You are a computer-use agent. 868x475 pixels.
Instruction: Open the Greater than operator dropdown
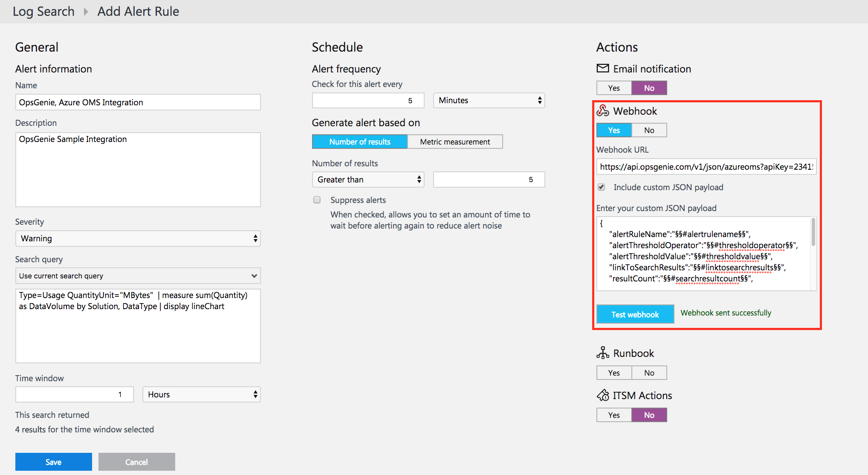coord(368,180)
